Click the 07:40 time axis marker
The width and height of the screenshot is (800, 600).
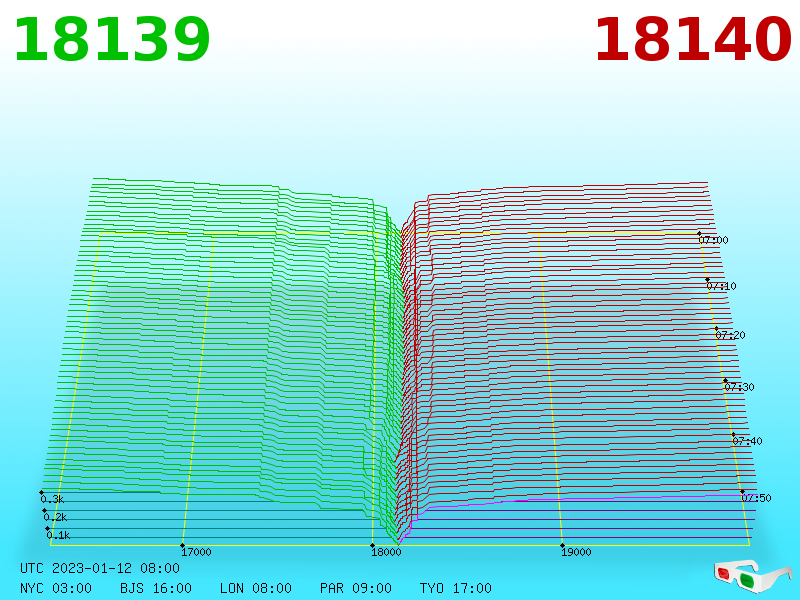[747, 441]
